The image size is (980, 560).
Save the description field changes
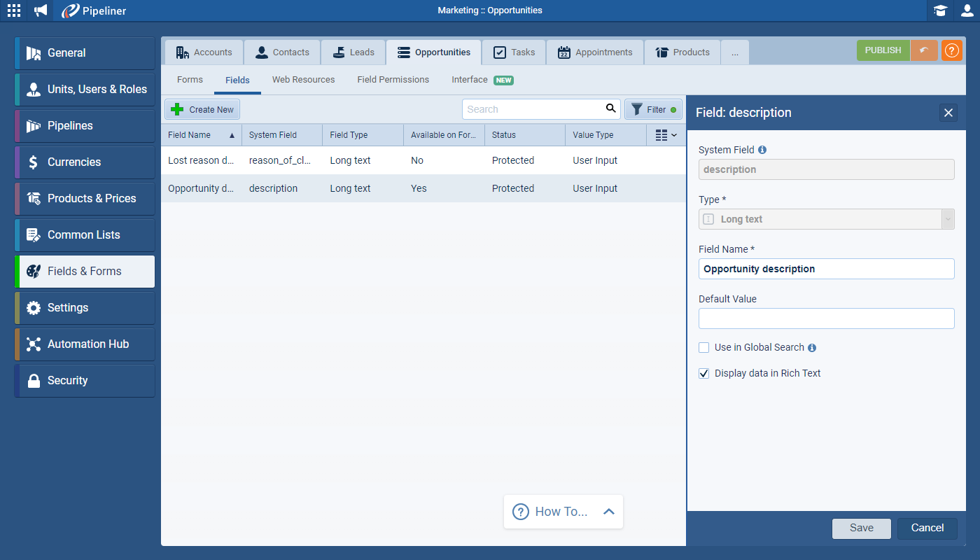[861, 528]
